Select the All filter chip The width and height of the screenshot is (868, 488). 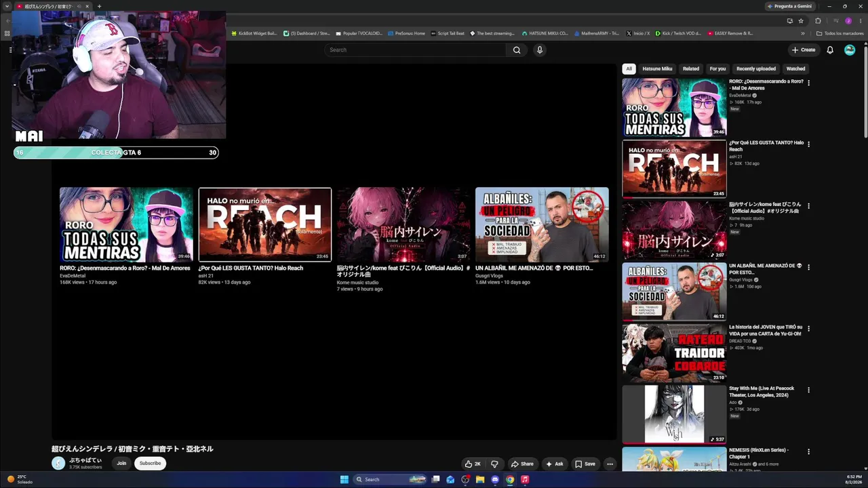point(629,68)
